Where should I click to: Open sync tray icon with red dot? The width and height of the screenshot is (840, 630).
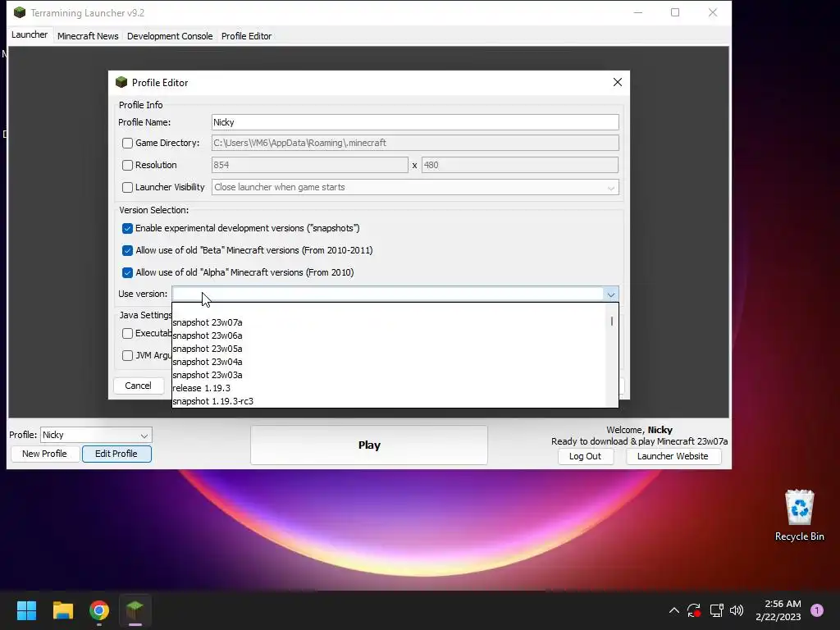[694, 610]
